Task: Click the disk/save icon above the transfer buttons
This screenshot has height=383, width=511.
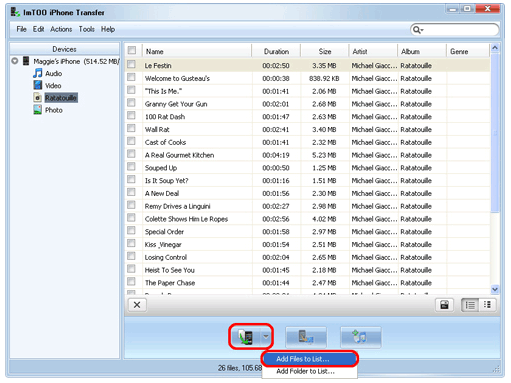Action: click(444, 305)
